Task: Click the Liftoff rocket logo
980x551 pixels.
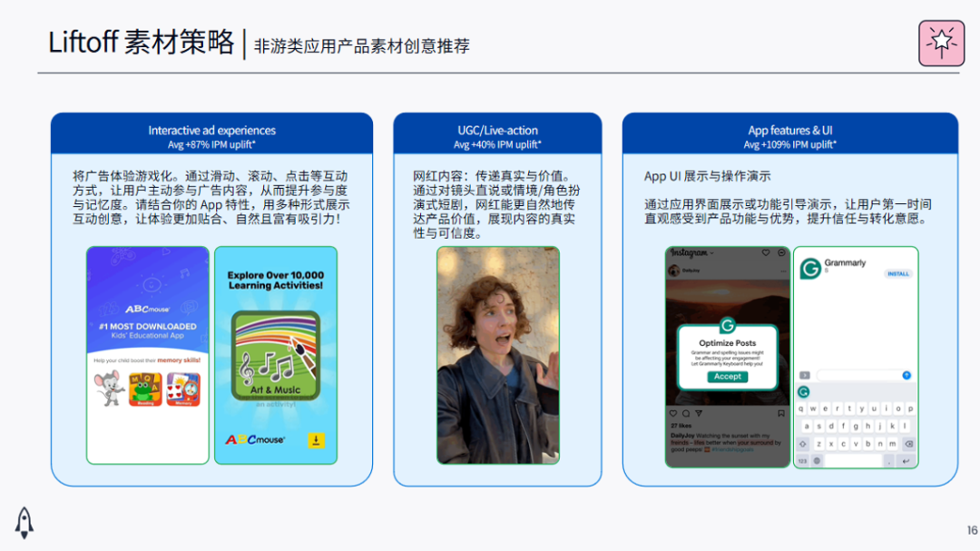Action: point(24,522)
